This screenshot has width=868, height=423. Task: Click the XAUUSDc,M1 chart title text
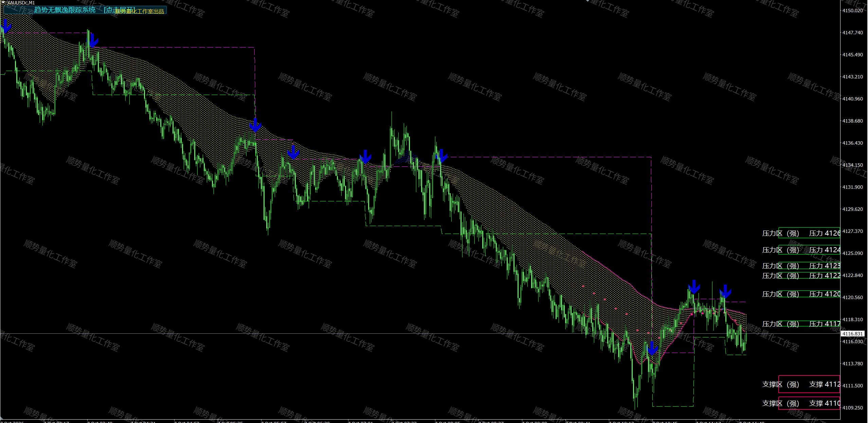pyautogui.click(x=21, y=3)
